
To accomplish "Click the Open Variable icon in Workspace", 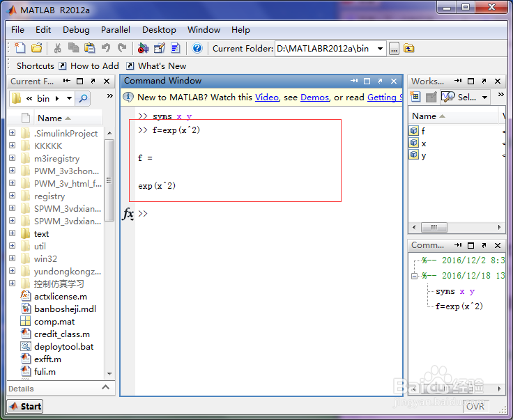I will click(431, 97).
